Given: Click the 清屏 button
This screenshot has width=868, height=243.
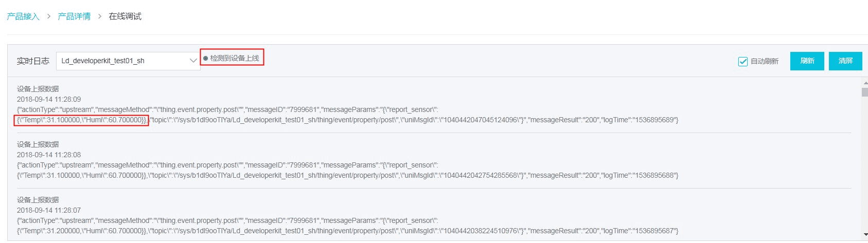Looking at the screenshot, I should [845, 61].
